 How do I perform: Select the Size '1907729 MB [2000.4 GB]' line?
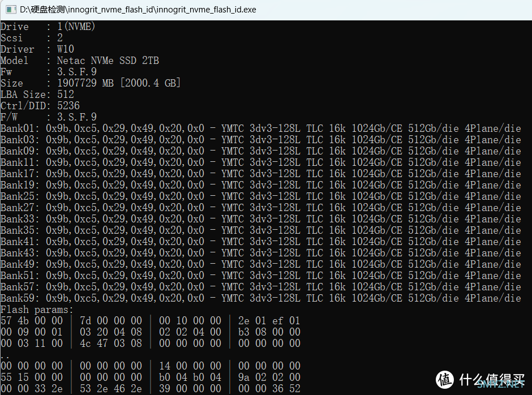(x=90, y=83)
